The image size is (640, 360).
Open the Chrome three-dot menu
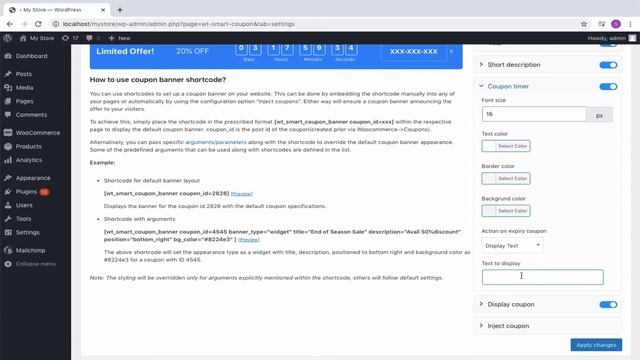pos(631,24)
